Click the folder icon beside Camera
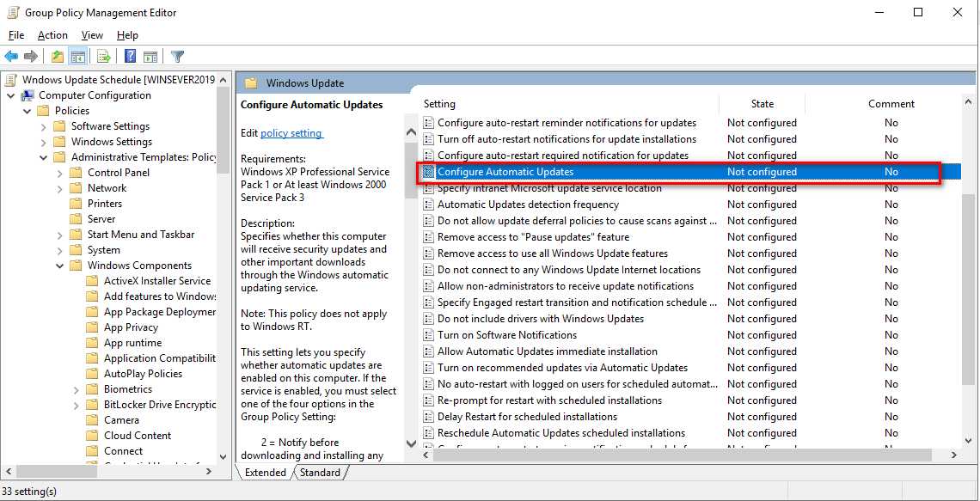Image resolution: width=980 pixels, height=501 pixels. click(93, 420)
